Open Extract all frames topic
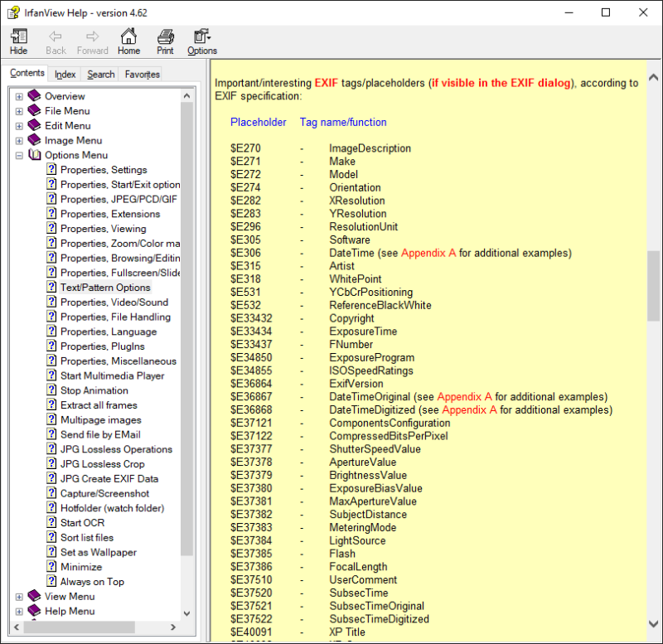Image resolution: width=663 pixels, height=644 pixels. [99, 405]
